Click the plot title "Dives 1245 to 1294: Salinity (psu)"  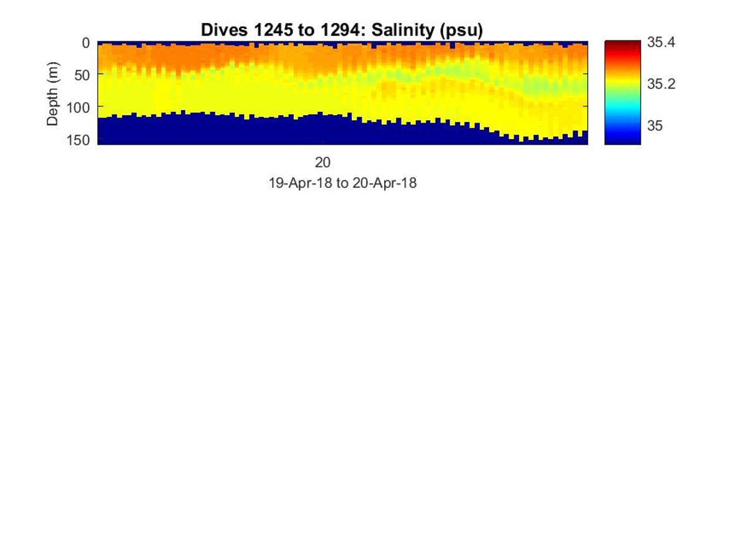pos(342,30)
